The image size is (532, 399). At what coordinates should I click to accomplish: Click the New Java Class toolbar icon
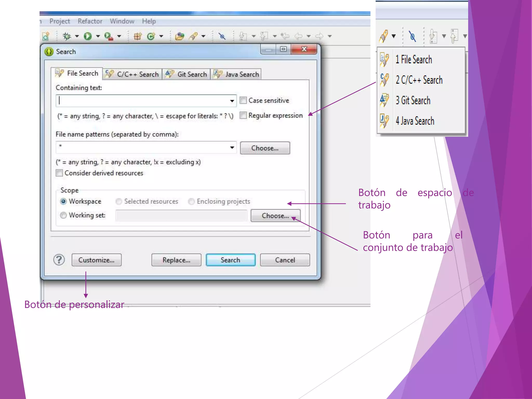[x=151, y=36]
